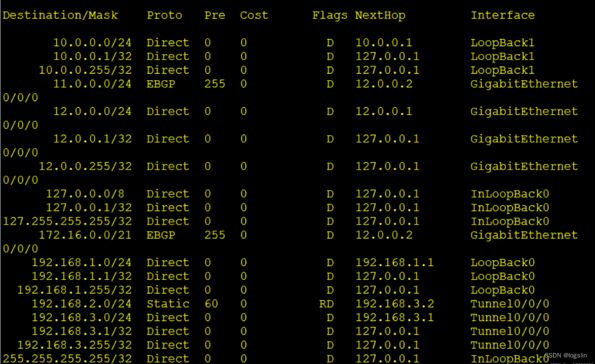The height and width of the screenshot is (364, 595).
Task: Click preference 255 in 172.16.0.0/21 row
Action: (215, 235)
